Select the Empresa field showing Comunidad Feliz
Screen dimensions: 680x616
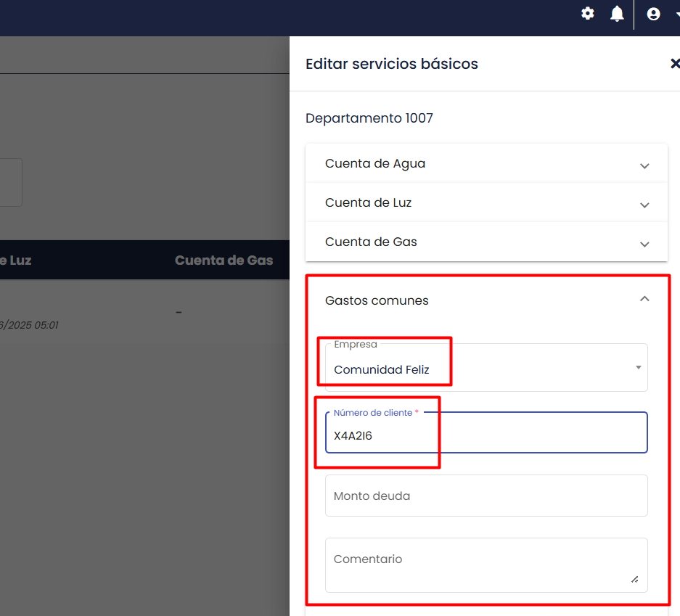click(486, 368)
